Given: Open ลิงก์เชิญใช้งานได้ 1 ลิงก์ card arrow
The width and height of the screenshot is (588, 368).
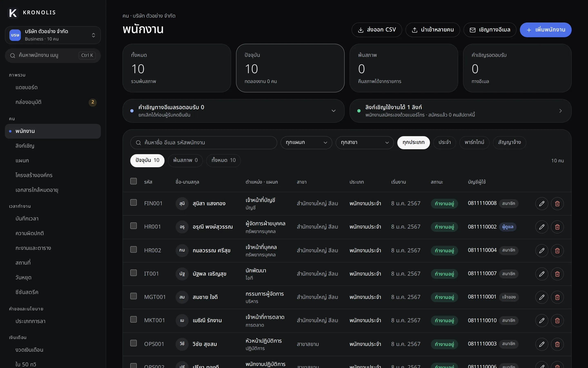Looking at the screenshot, I should [x=561, y=111].
